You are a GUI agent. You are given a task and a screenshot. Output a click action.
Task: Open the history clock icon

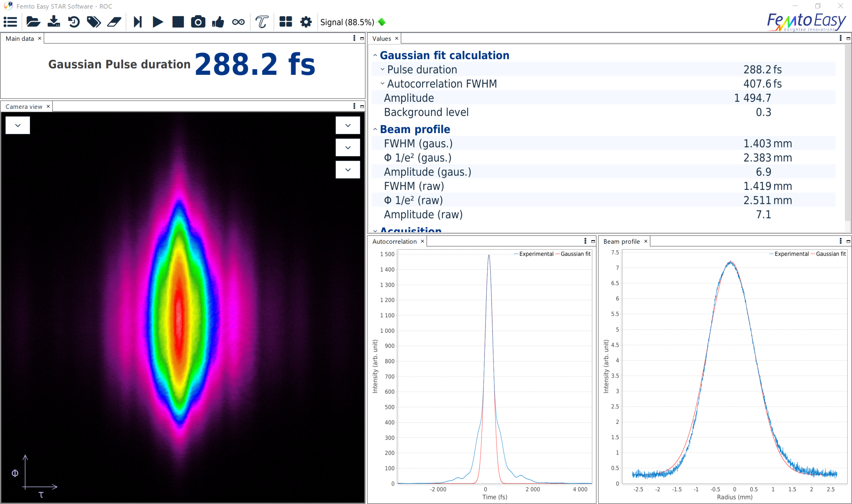point(74,22)
